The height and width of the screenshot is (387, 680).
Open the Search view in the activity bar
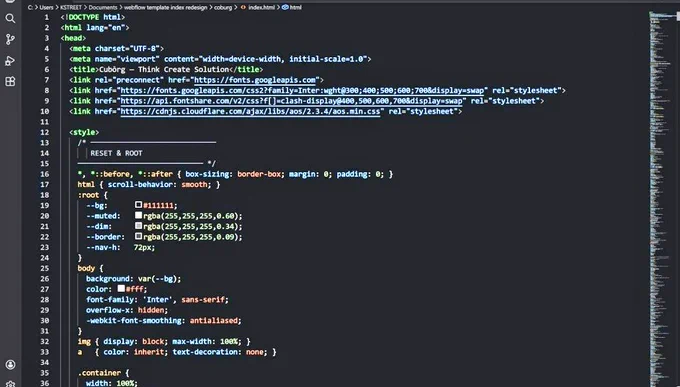(x=10, y=18)
